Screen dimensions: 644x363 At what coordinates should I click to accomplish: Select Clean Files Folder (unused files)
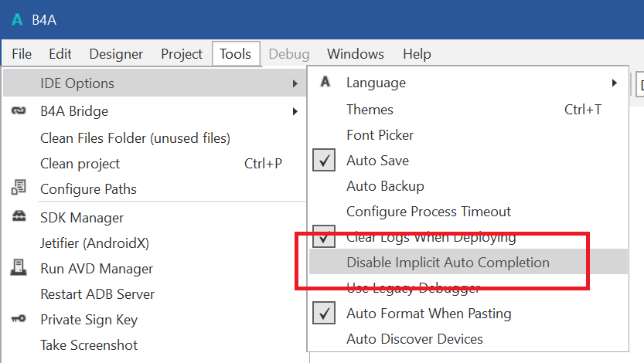point(135,138)
